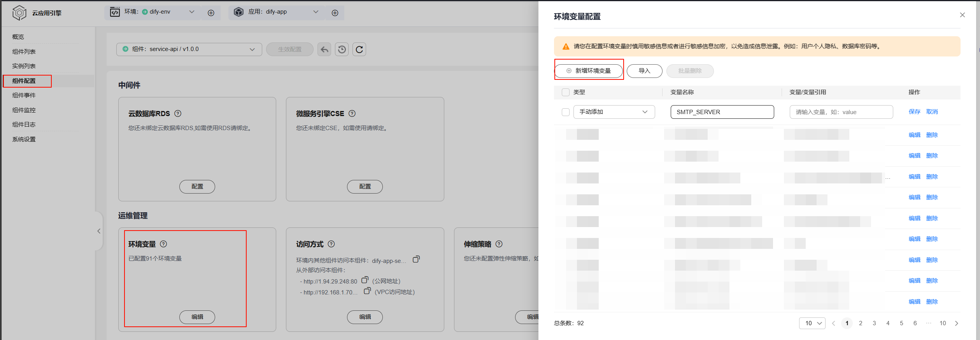The width and height of the screenshot is (980, 340).
Task: Copy the internal component access address
Action: coord(416,259)
